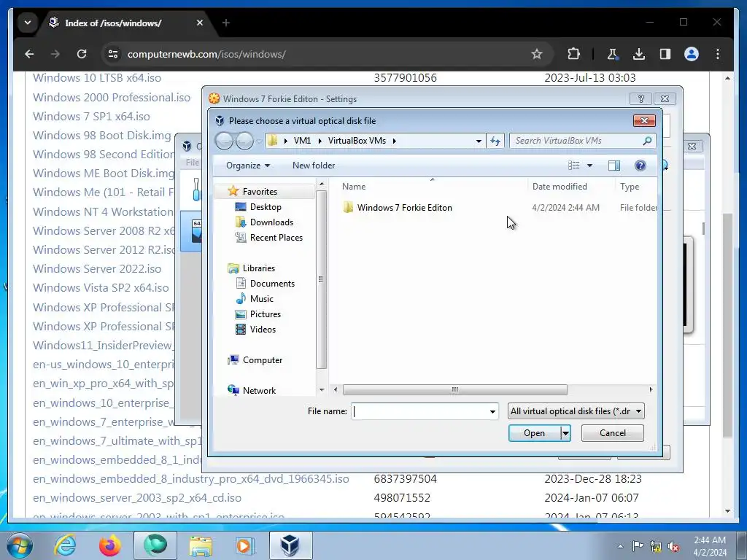The height and width of the screenshot is (560, 747).
Task: View site information icon in address bar
Action: [113, 54]
